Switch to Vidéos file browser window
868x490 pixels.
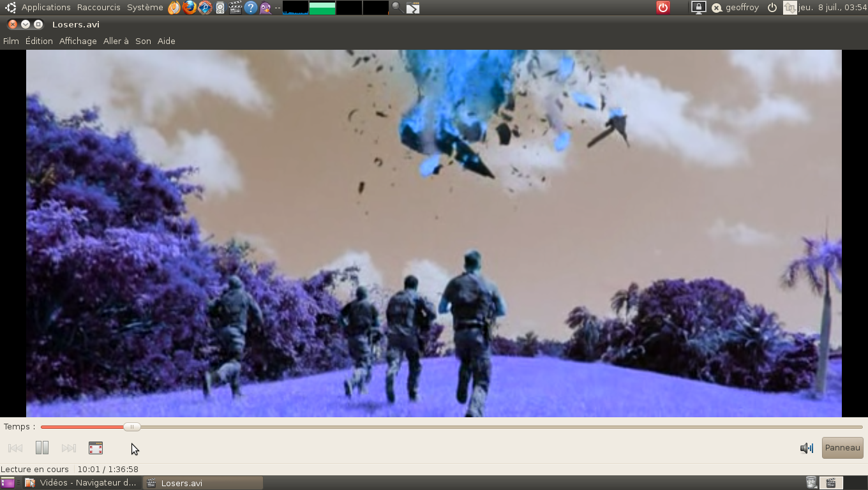click(x=80, y=483)
